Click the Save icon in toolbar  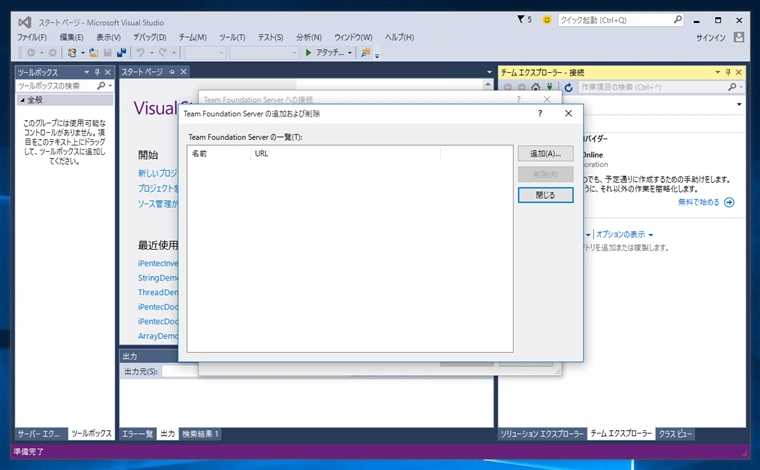108,52
